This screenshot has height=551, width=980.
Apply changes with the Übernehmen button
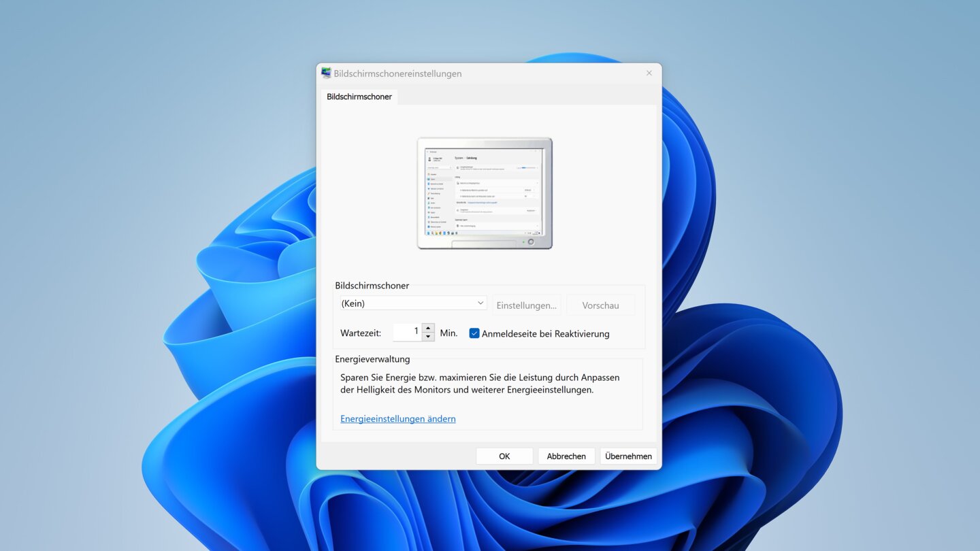tap(628, 456)
